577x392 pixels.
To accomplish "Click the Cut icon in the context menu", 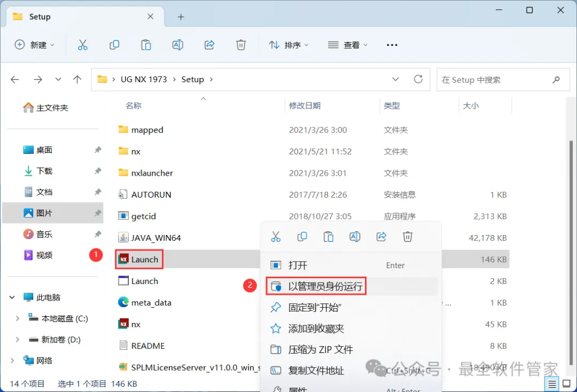I will [276, 237].
